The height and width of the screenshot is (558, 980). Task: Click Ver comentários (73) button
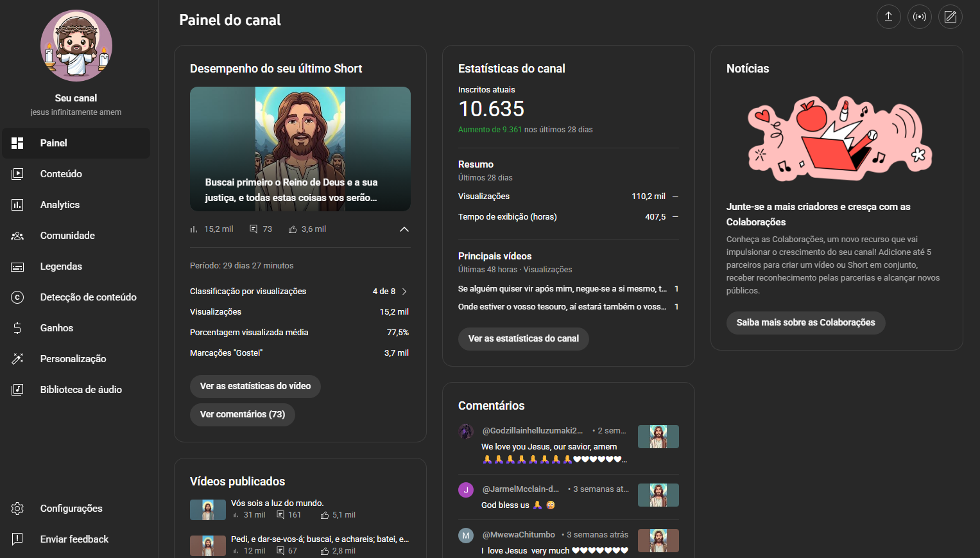coord(242,414)
